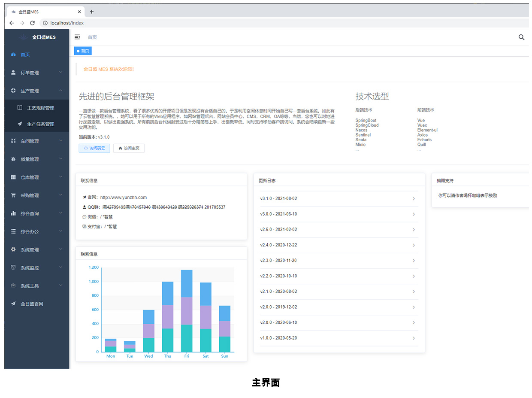Click the 订单管理 person icon
This screenshot has height=398, width=532.
(13, 73)
